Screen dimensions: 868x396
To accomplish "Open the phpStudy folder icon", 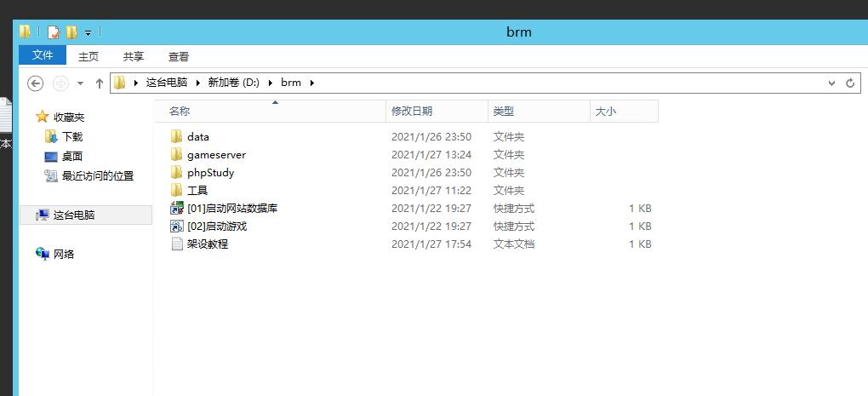I will [x=176, y=172].
